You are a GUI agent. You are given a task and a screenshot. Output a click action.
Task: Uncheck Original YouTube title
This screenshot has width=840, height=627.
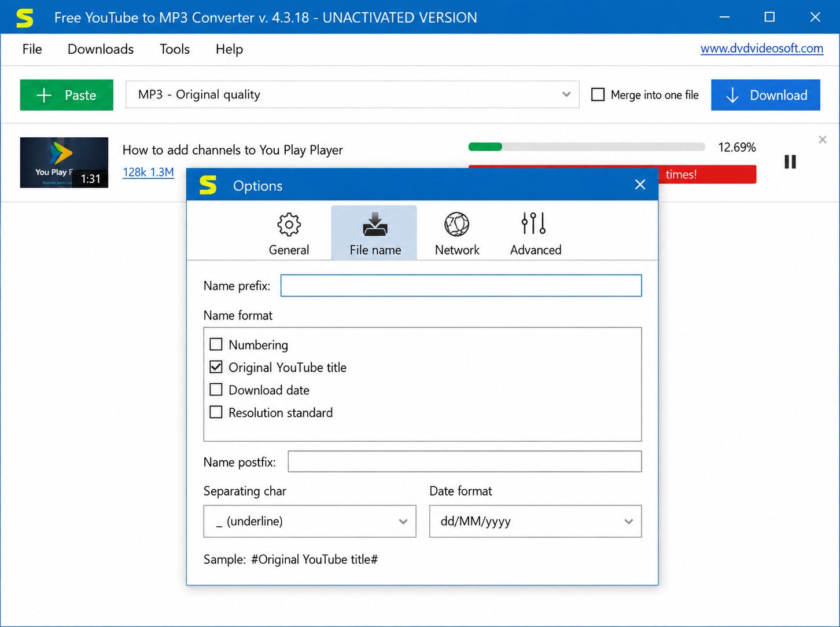coord(216,367)
